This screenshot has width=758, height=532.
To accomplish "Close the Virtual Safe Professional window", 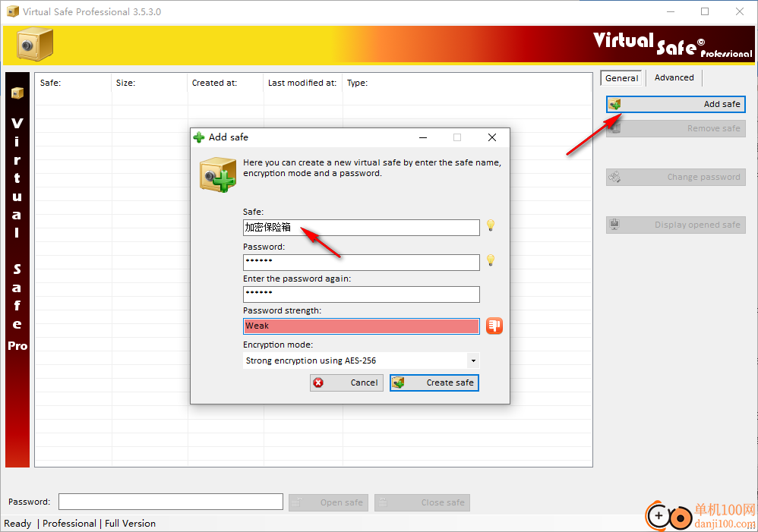I will (740, 11).
